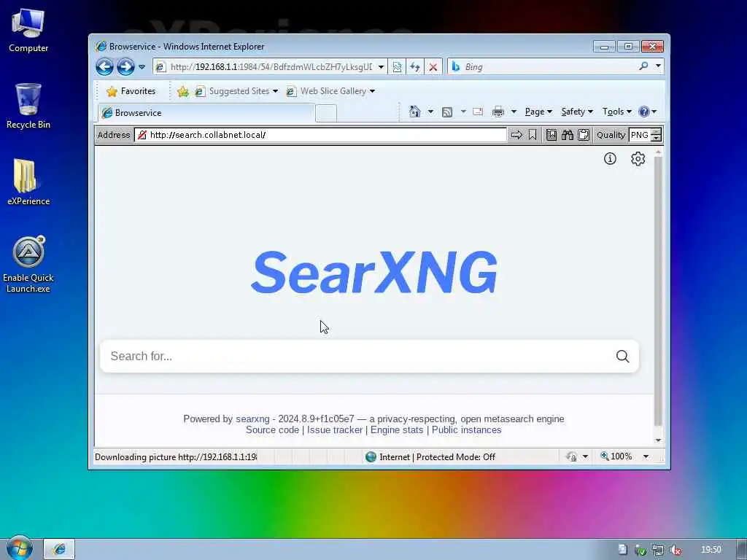Screen dimensions: 747x560
Task: Expand the zoom level dropdown arrow
Action: pyautogui.click(x=646, y=456)
